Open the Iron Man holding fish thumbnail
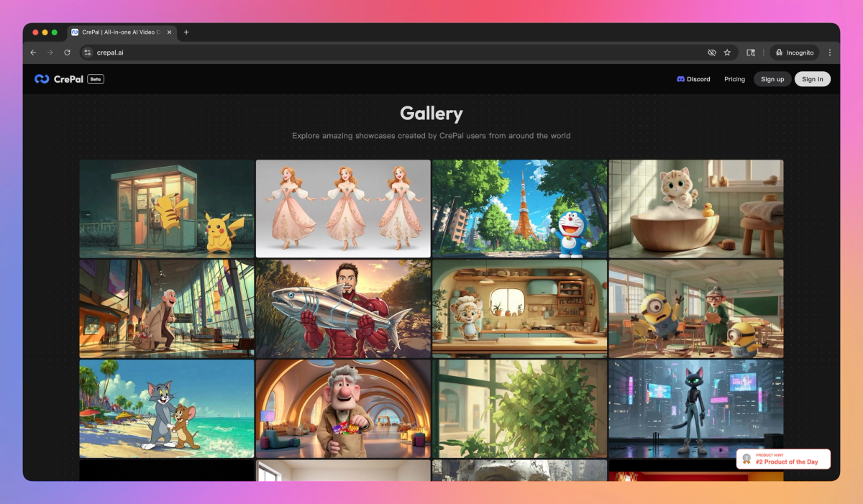863x504 pixels. pos(343,308)
